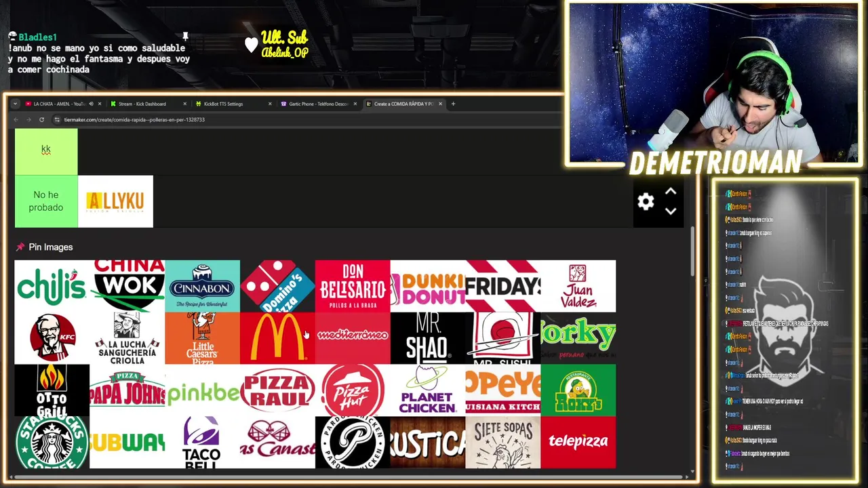Choose the Starbucks Coffee logo tile
This screenshot has width=868, height=488.
tap(52, 443)
